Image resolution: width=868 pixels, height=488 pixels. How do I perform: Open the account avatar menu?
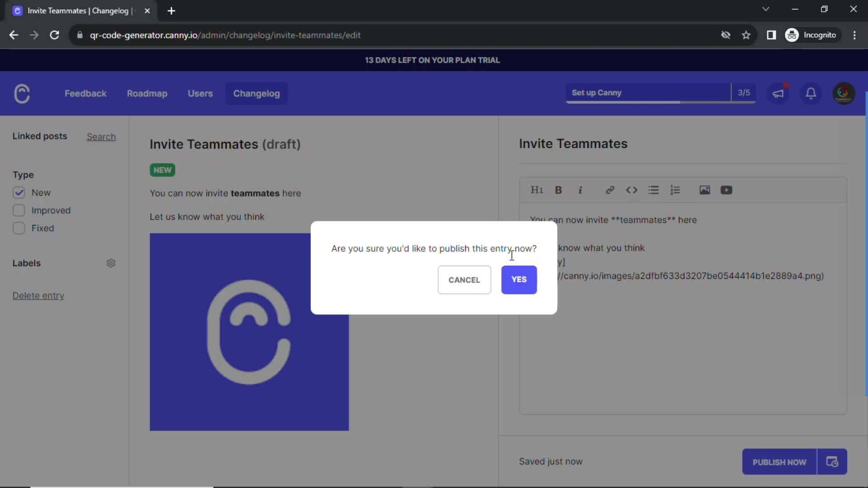pos(844,94)
